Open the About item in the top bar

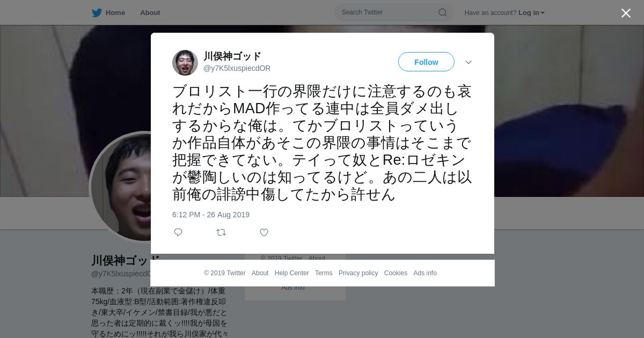pyautogui.click(x=150, y=13)
